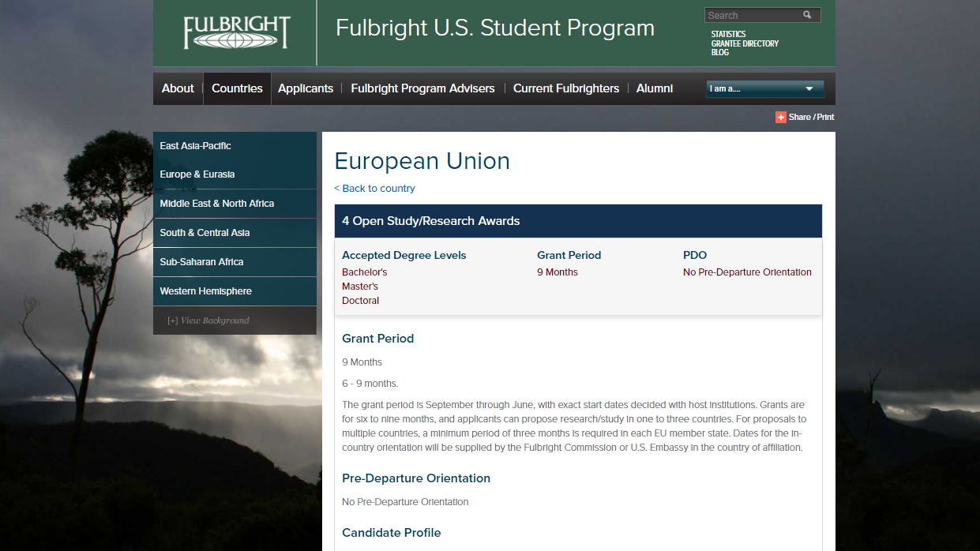The height and width of the screenshot is (551, 980).
Task: Open the Alumni menu item
Action: 655,88
